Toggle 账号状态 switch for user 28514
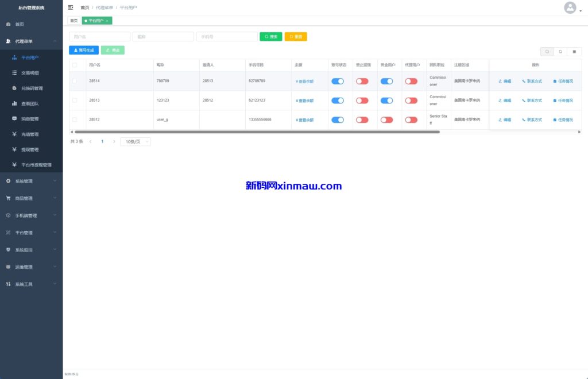Screen dimensions: 588x379 coord(338,82)
